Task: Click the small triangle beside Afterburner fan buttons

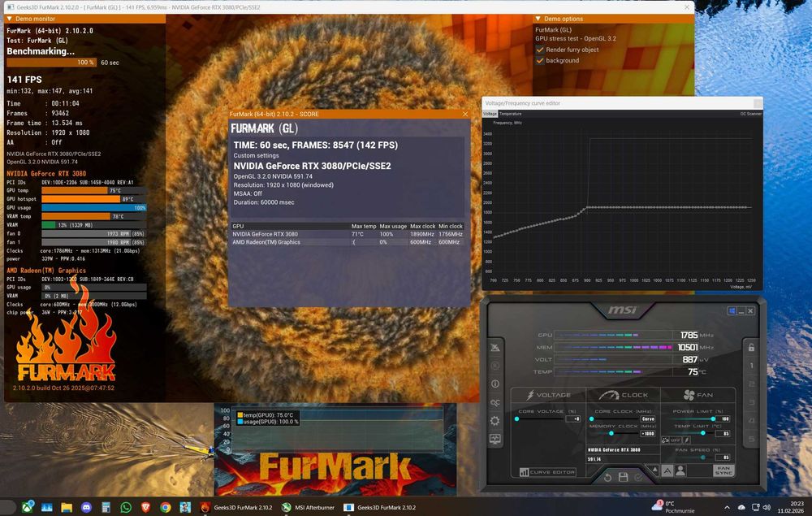Action: (x=654, y=470)
